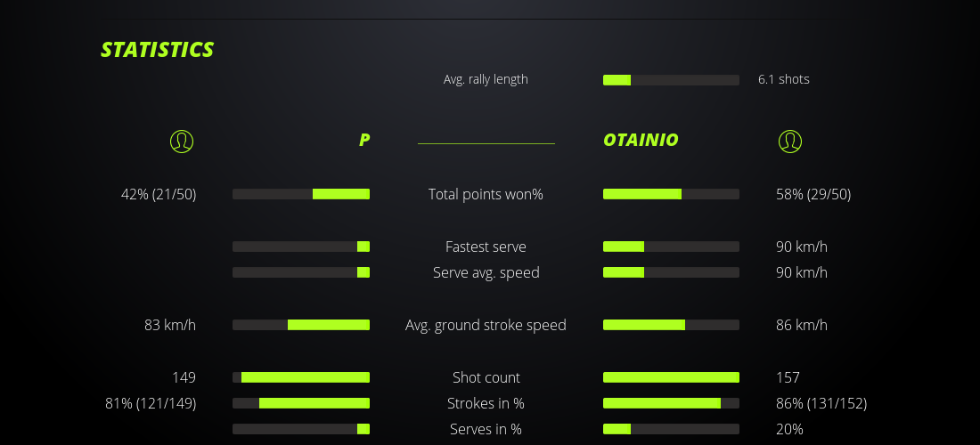Image resolution: width=980 pixels, height=445 pixels.
Task: Click the Otainio player avatar icon
Action: click(x=790, y=141)
